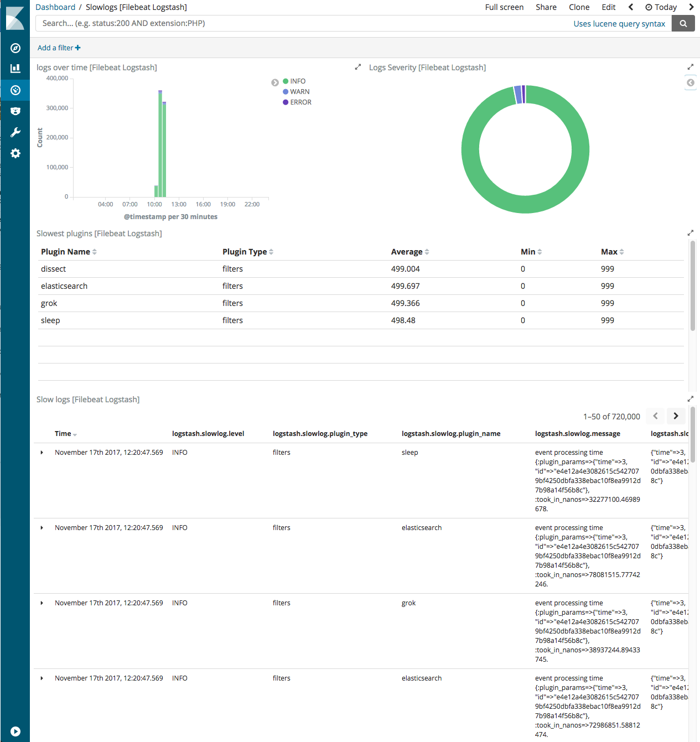Submit search with the magnifier icon
Screen dimensions: 700x742
pyautogui.click(x=683, y=23)
